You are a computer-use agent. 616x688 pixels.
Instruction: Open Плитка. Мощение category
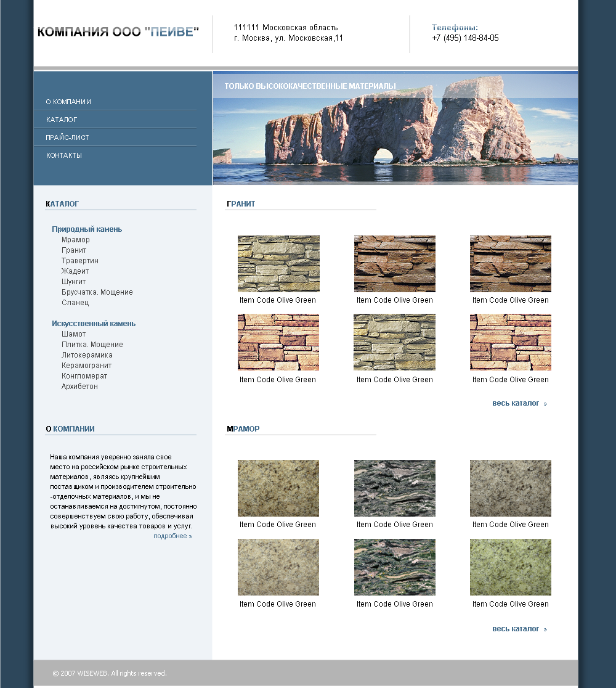(92, 345)
